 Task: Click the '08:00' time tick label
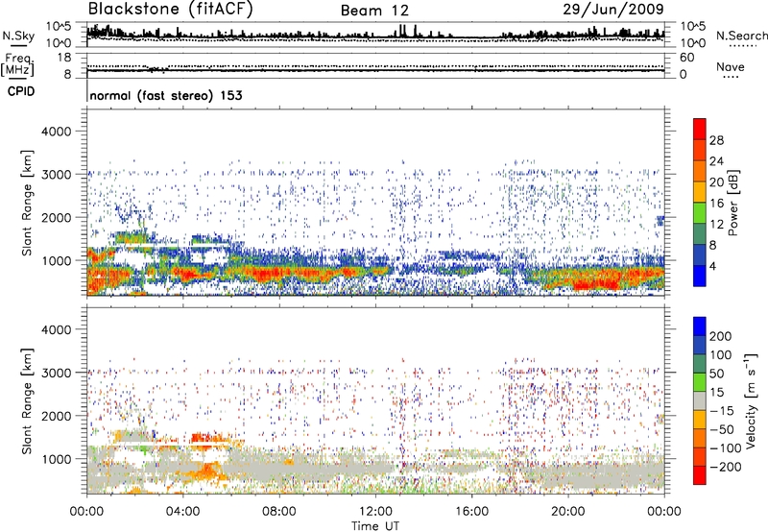pos(279,512)
